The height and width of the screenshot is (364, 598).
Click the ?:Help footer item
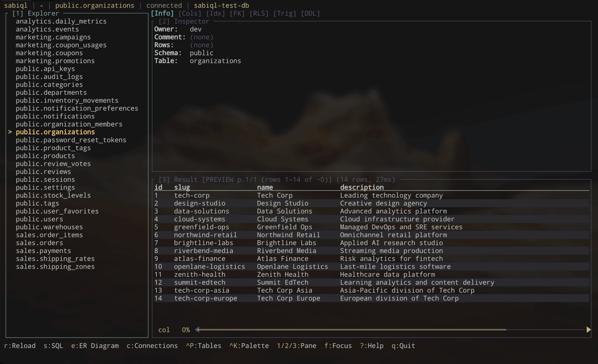click(x=372, y=346)
